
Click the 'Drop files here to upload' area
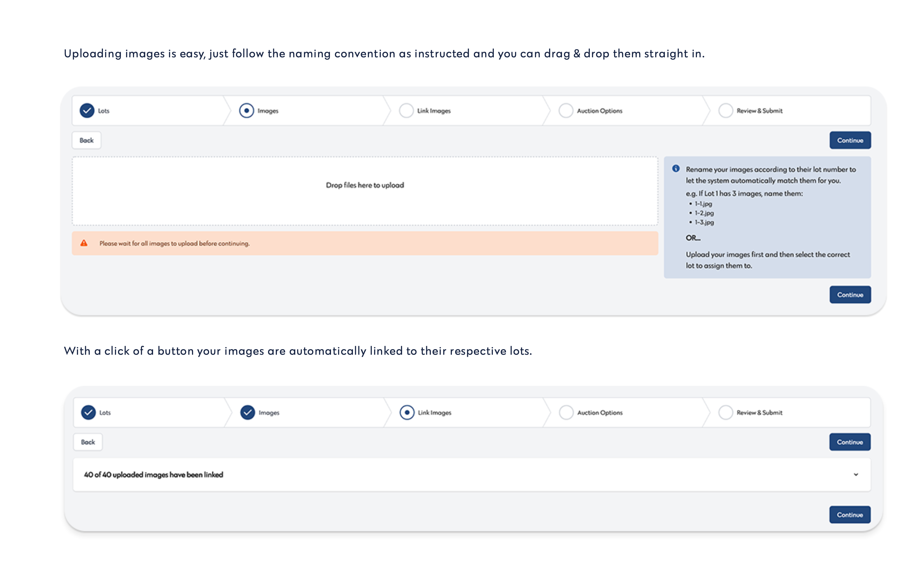[365, 191]
